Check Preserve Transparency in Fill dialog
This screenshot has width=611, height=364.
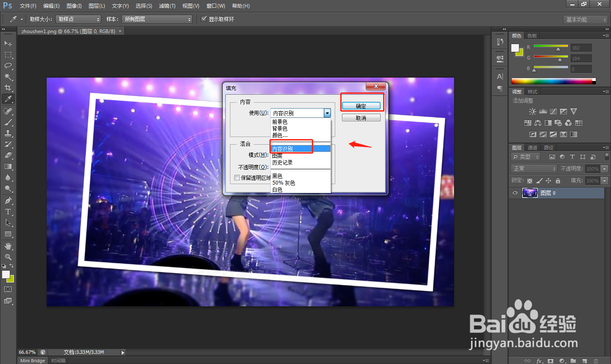point(237,178)
